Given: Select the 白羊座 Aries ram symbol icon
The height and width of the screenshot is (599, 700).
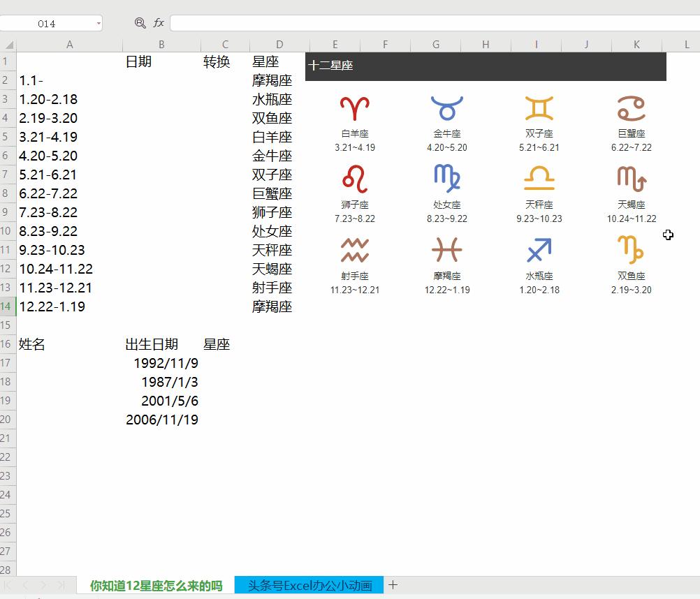Looking at the screenshot, I should (355, 107).
